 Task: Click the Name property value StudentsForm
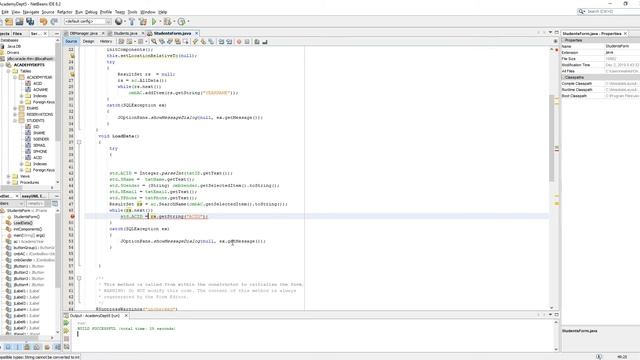(617, 46)
